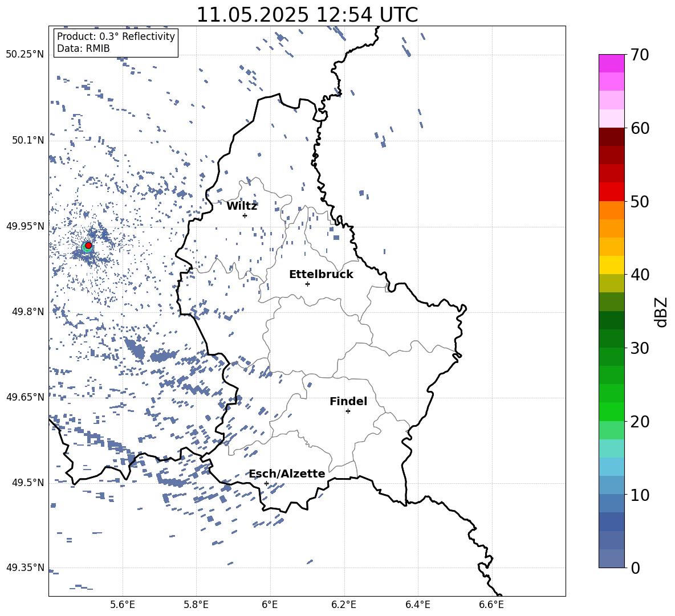Click the 49.65°N latitude label
The height and width of the screenshot is (616, 675).
(x=25, y=397)
